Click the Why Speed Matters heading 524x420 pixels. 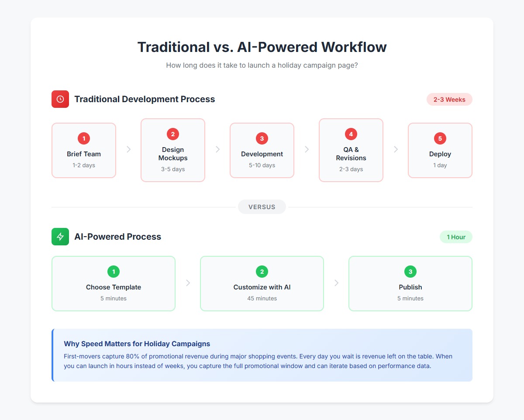137,344
